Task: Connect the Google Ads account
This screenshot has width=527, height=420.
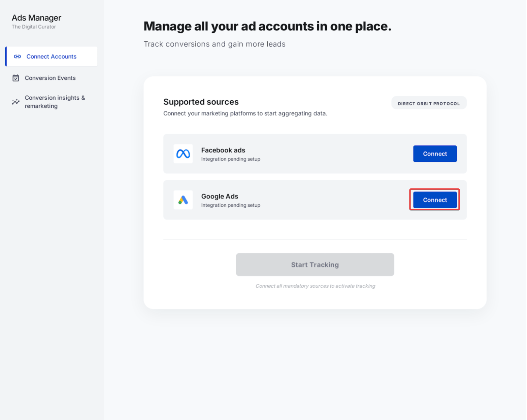Action: tap(435, 200)
